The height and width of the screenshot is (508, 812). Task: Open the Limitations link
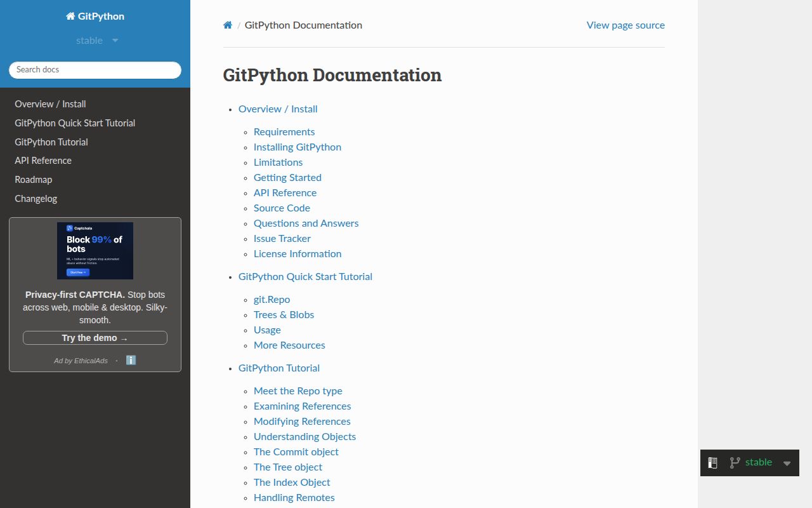coord(278,163)
